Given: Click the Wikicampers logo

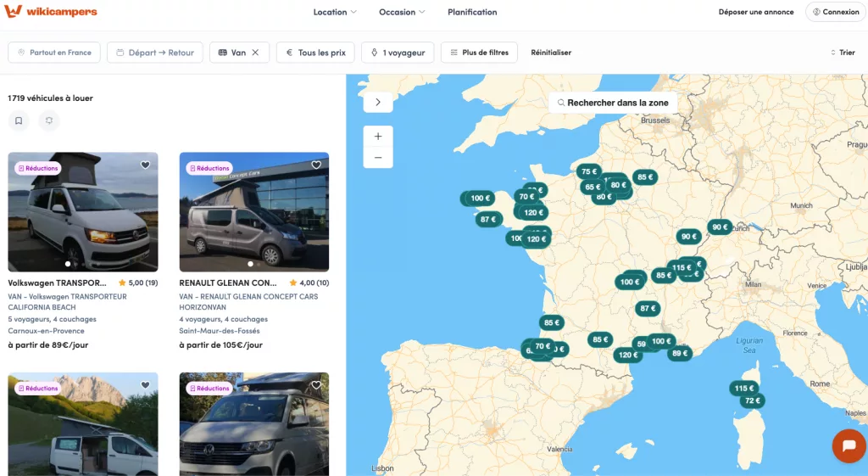Looking at the screenshot, I should coord(51,12).
